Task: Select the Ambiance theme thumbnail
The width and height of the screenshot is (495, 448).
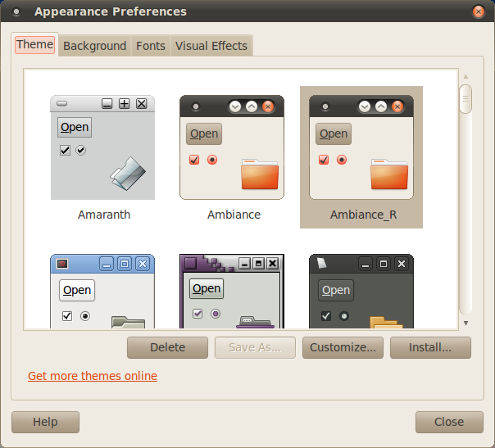Action: 232,147
